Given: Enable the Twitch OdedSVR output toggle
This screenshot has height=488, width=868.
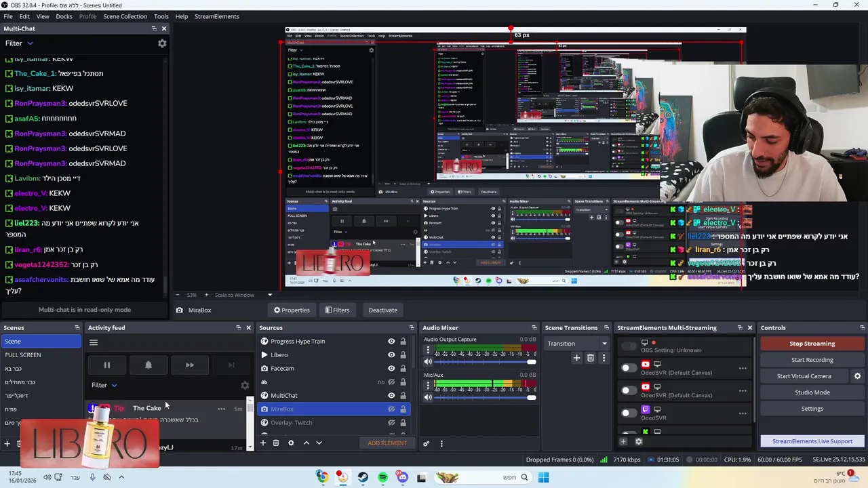Looking at the screenshot, I should [629, 413].
